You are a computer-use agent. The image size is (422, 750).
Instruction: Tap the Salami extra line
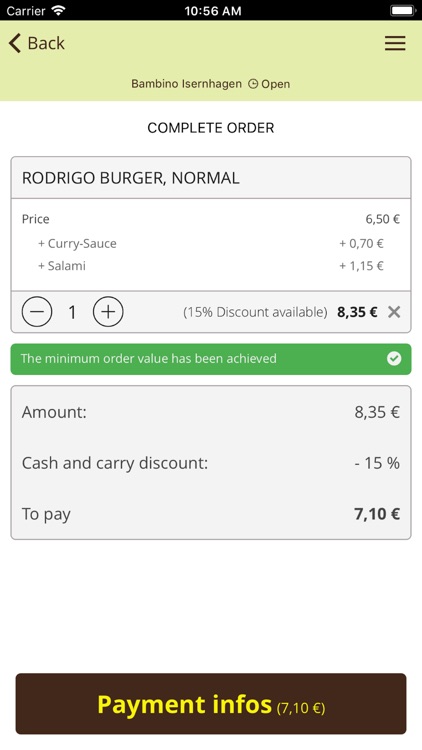211,265
